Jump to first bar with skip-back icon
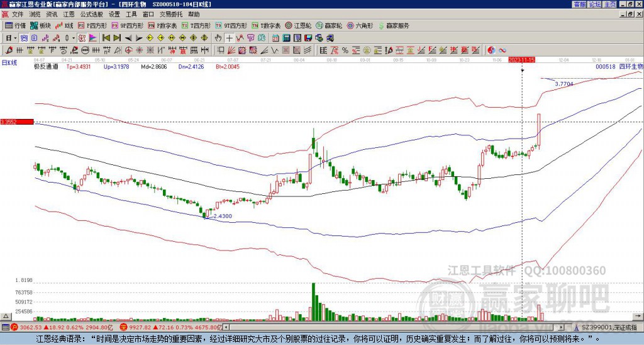The height and width of the screenshot is (345, 644). (106, 38)
